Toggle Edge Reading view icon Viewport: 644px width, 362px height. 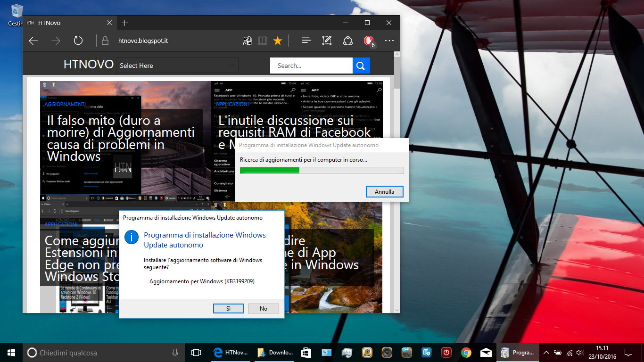point(263,41)
